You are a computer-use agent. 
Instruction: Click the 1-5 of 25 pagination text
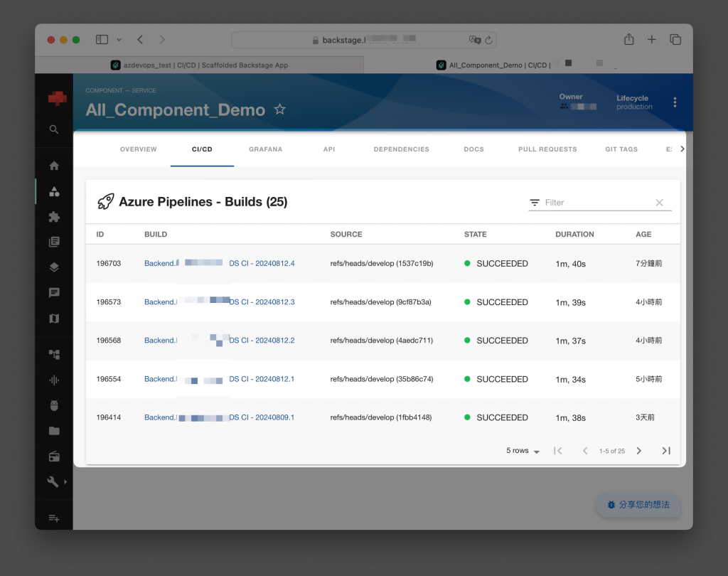click(612, 451)
